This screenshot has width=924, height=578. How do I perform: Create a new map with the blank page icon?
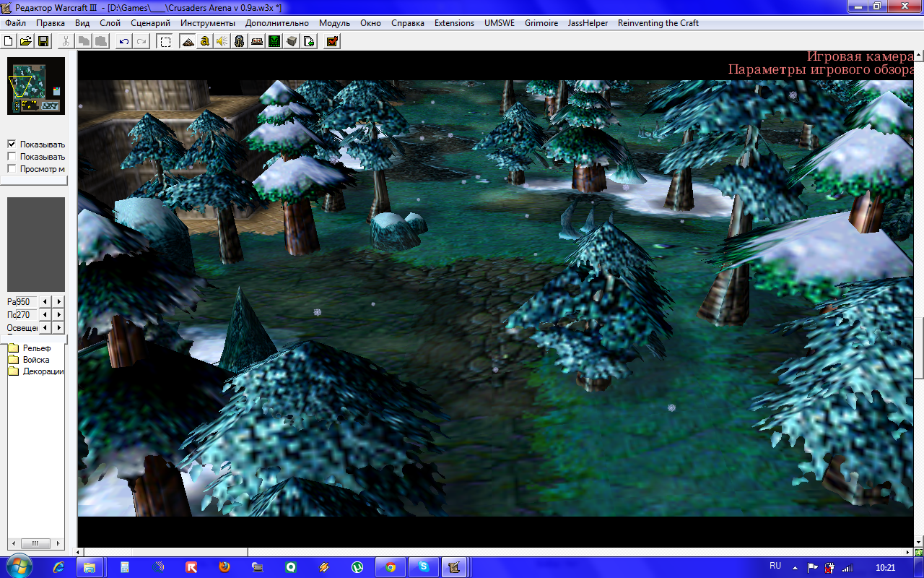coord(9,41)
